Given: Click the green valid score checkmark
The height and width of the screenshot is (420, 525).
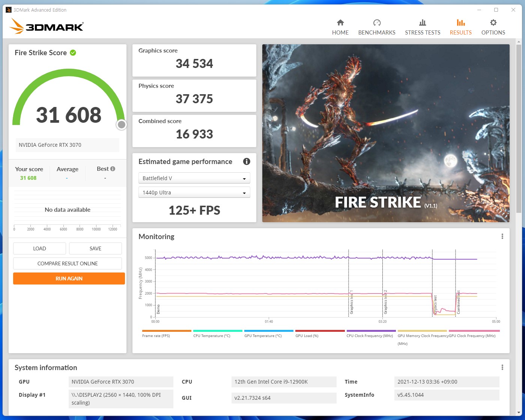Looking at the screenshot, I should click(73, 53).
